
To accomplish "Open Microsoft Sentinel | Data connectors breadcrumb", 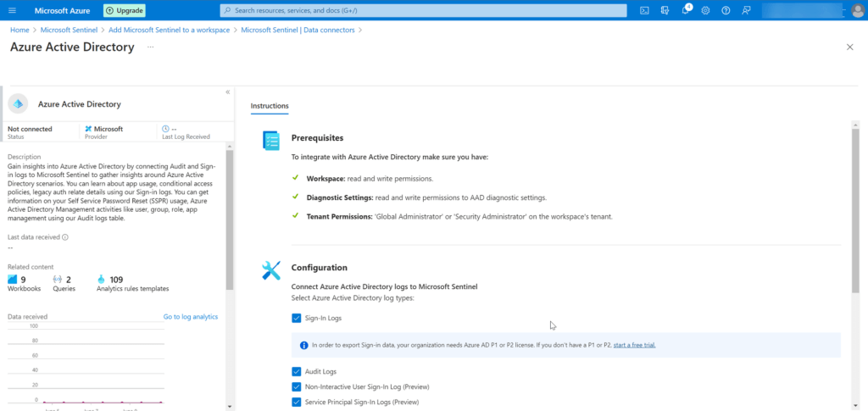I will 298,30.
